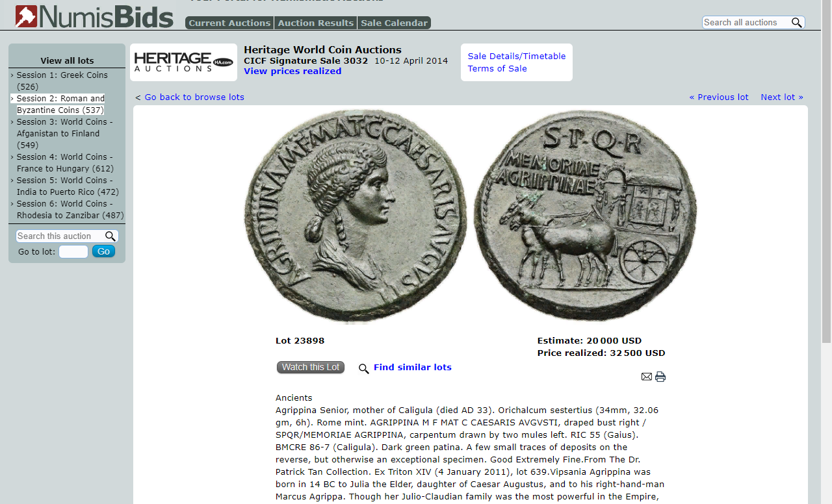
Task: Open the Heritage Auctions logo
Action: [x=183, y=62]
